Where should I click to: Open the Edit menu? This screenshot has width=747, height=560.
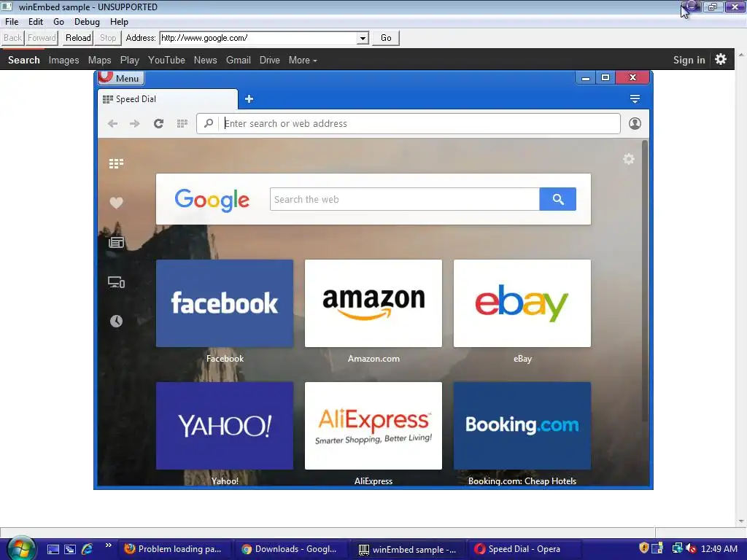coord(35,22)
